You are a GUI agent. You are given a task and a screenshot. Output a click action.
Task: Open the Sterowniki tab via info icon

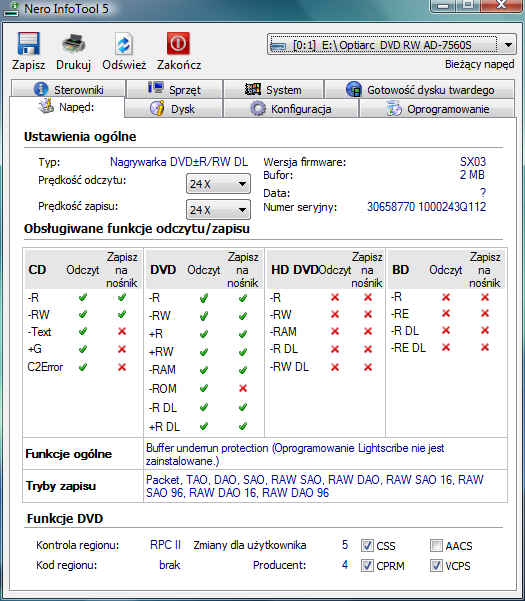tap(41, 89)
